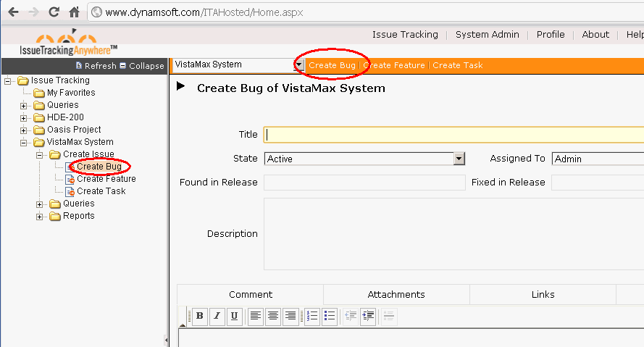Screen dimensions: 644x347
Task: Decrease indent (outdent)
Action: pyautogui.click(x=351, y=316)
